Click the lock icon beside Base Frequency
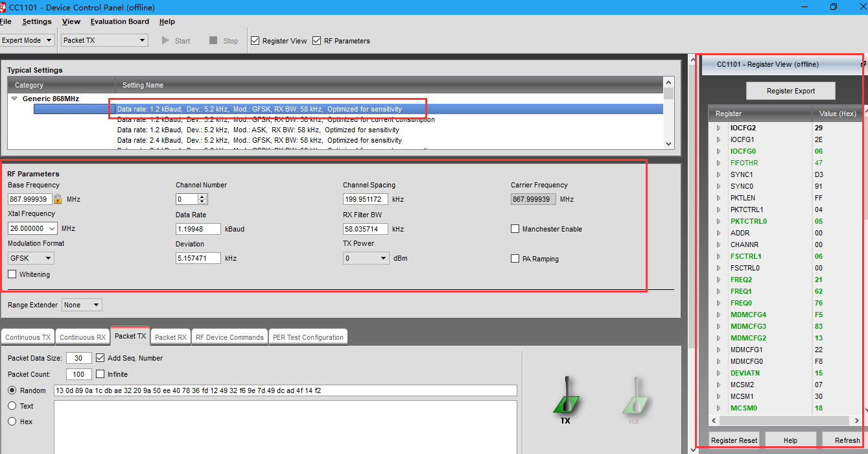Screen dimensions: 868x454 58,199
